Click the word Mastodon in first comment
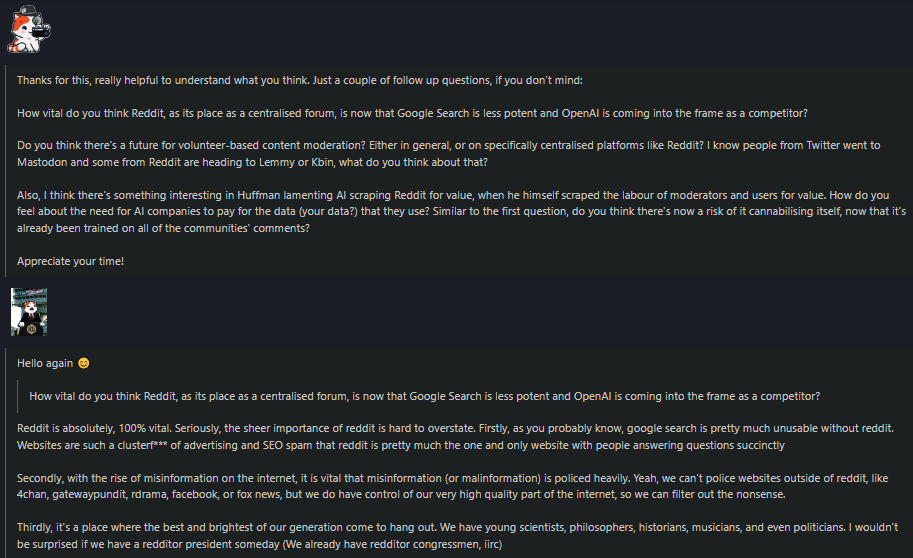 pos(42,162)
